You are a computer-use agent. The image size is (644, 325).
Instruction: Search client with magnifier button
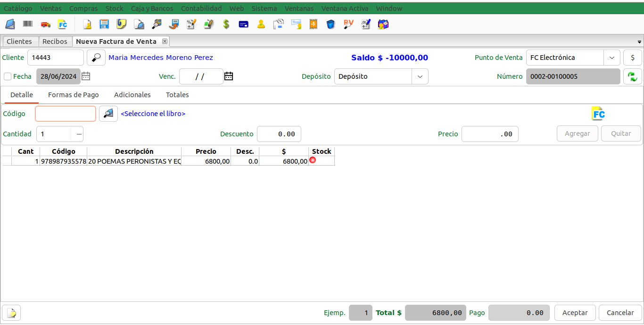pyautogui.click(x=96, y=58)
